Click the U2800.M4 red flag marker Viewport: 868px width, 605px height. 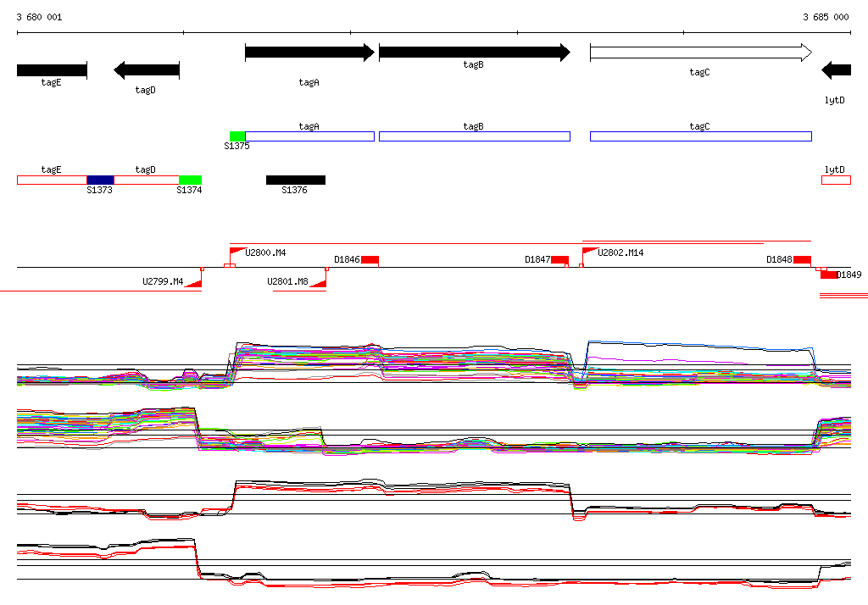[238, 252]
